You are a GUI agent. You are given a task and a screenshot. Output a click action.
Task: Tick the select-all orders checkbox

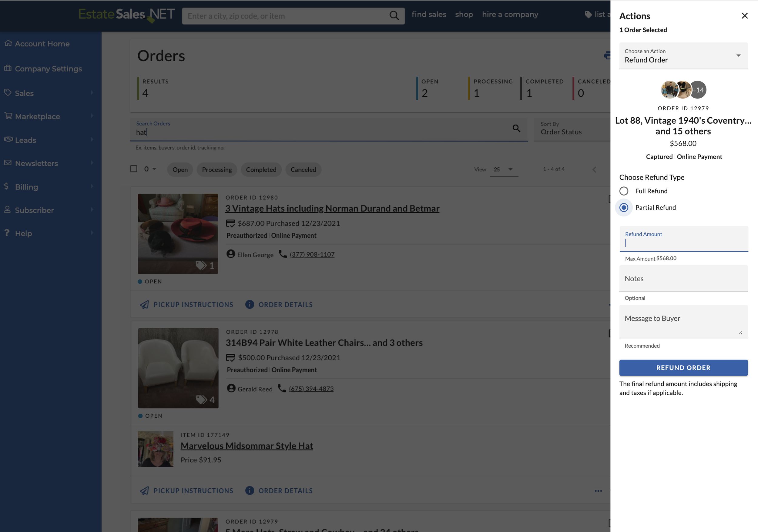click(x=134, y=169)
